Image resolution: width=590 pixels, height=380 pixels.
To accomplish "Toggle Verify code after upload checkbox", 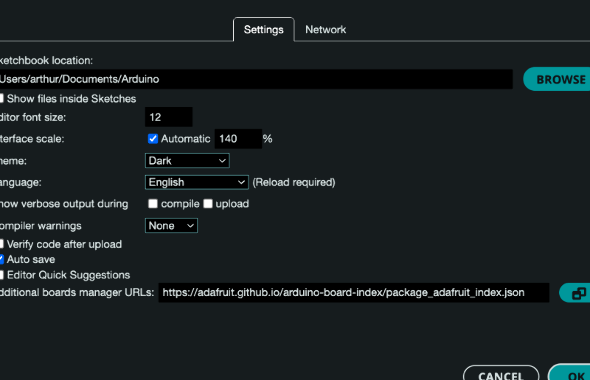I will pyautogui.click(x=1, y=244).
